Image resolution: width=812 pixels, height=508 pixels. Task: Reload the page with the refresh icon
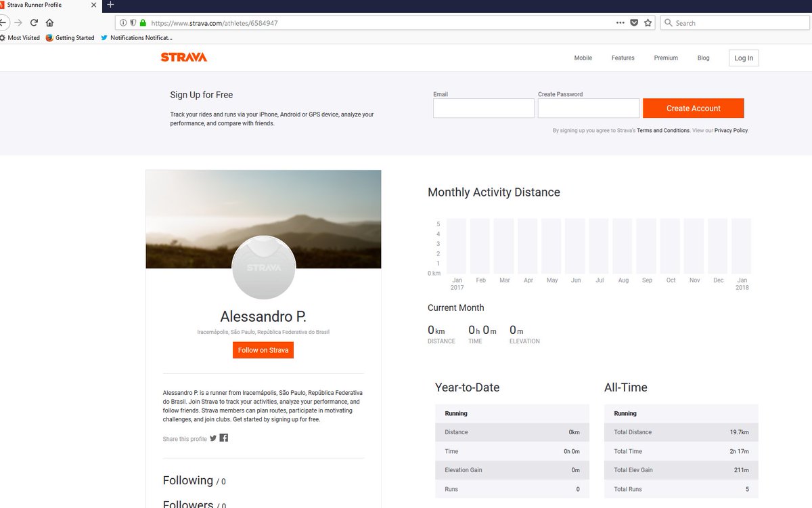[34, 22]
